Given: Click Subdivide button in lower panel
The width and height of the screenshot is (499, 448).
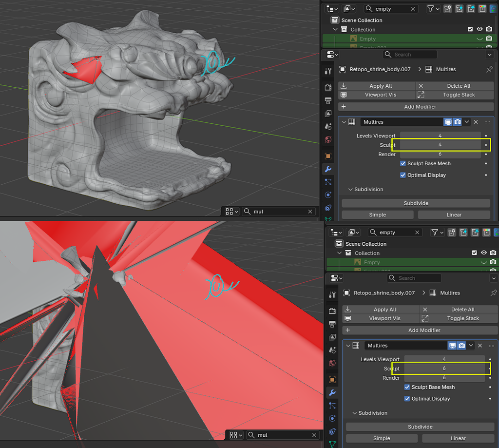Looking at the screenshot, I should [420, 427].
